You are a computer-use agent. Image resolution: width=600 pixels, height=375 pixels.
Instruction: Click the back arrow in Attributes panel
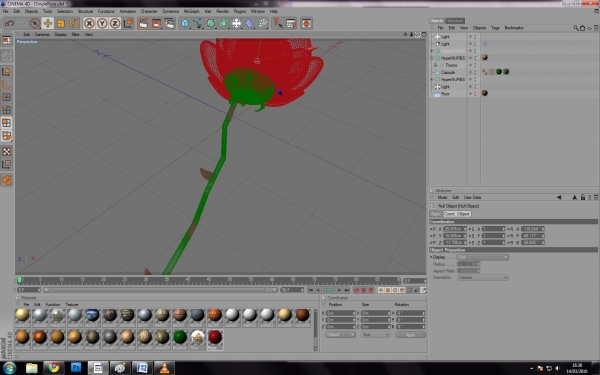(x=559, y=197)
